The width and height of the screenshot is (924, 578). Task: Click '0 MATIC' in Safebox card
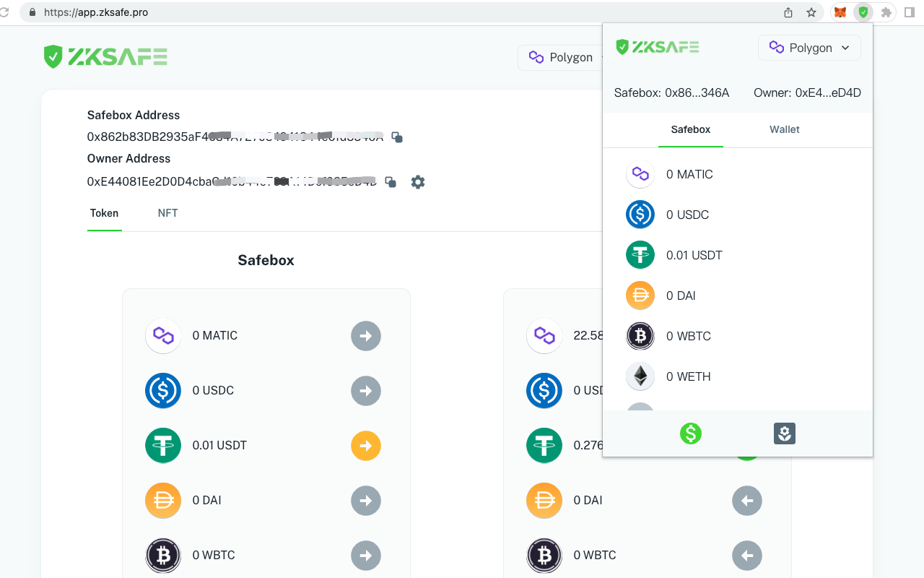(214, 336)
